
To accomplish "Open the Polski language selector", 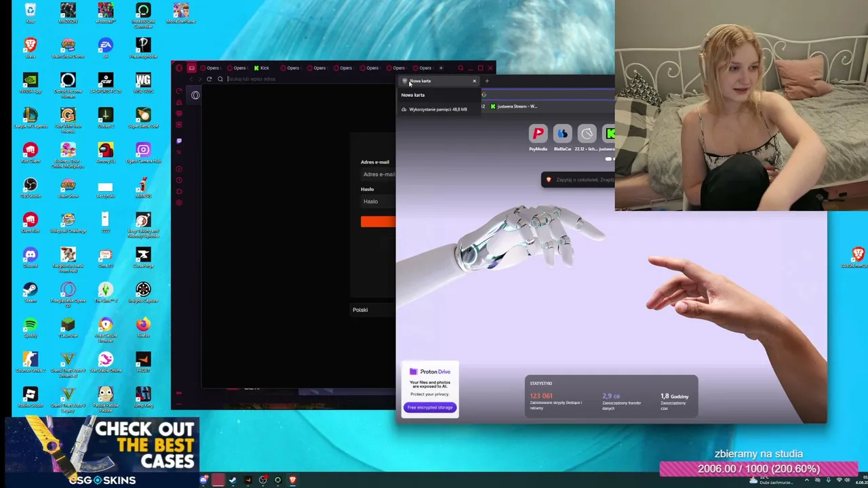I will coord(372,310).
